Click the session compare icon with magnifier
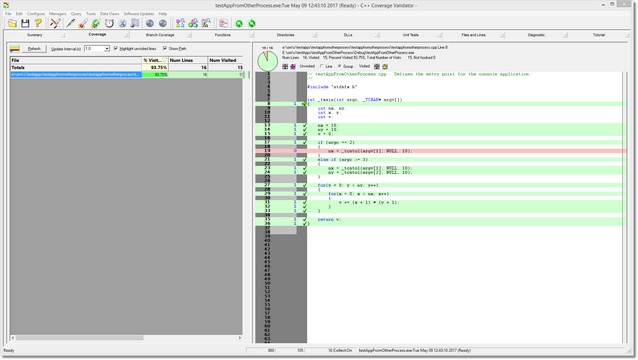The image size is (638, 360). (x=206, y=24)
